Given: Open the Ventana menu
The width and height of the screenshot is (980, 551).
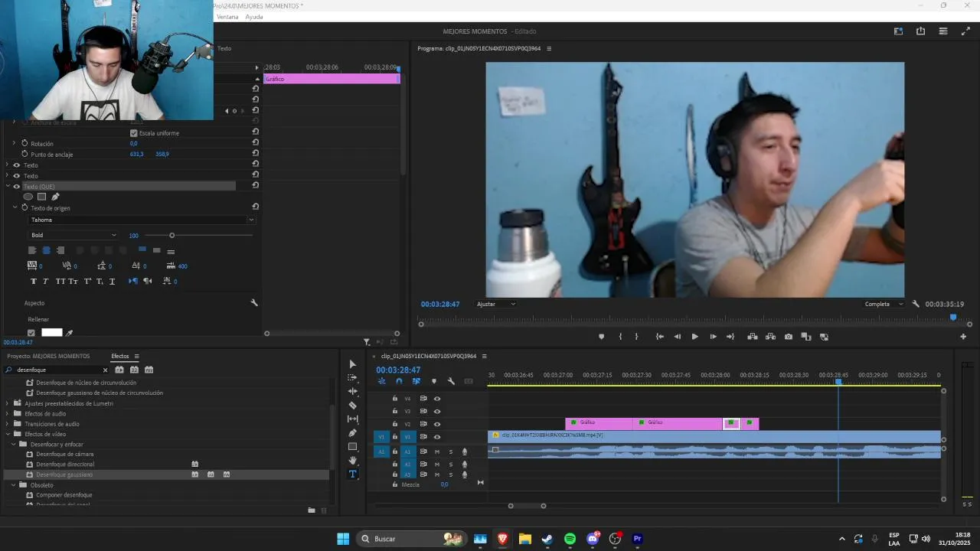Looking at the screenshot, I should [227, 17].
